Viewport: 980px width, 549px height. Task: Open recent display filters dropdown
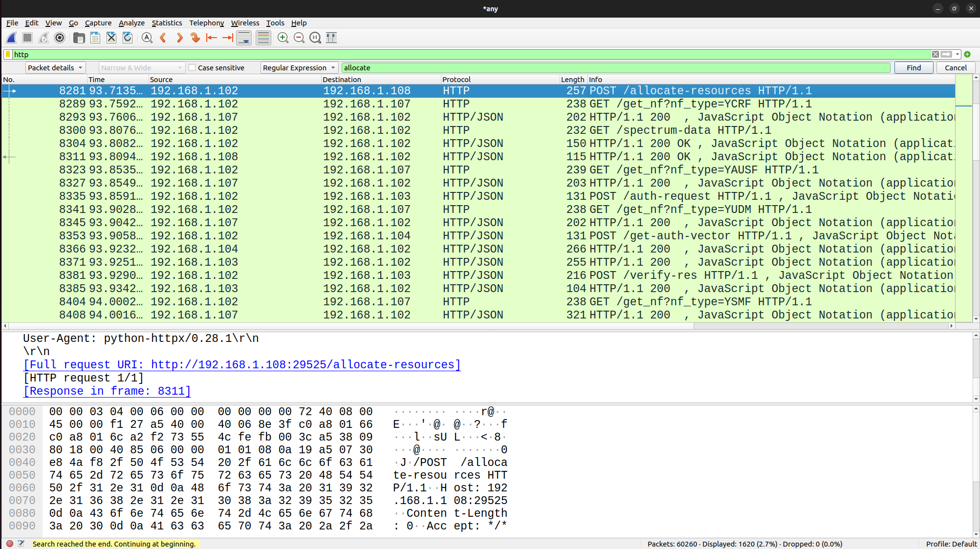(958, 54)
